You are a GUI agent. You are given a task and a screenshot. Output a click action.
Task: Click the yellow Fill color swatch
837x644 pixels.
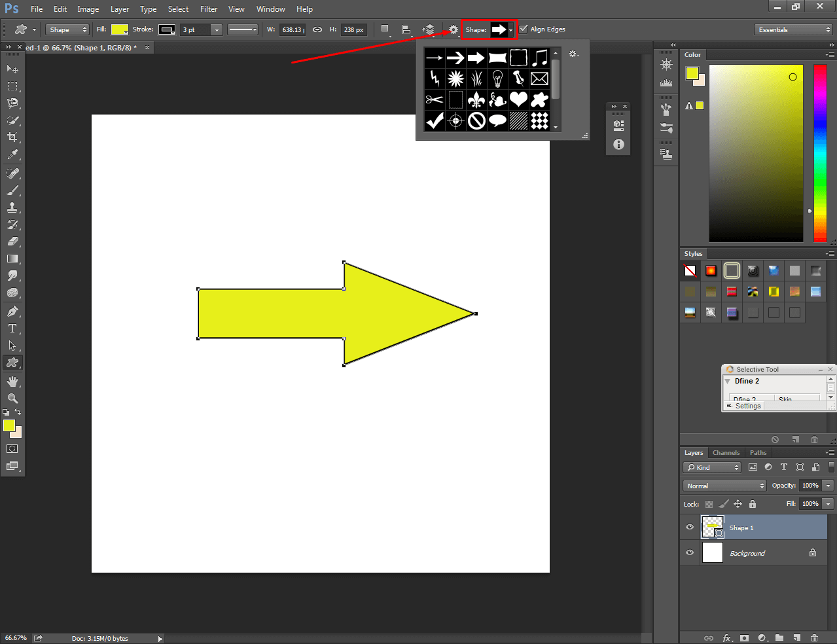coord(119,29)
